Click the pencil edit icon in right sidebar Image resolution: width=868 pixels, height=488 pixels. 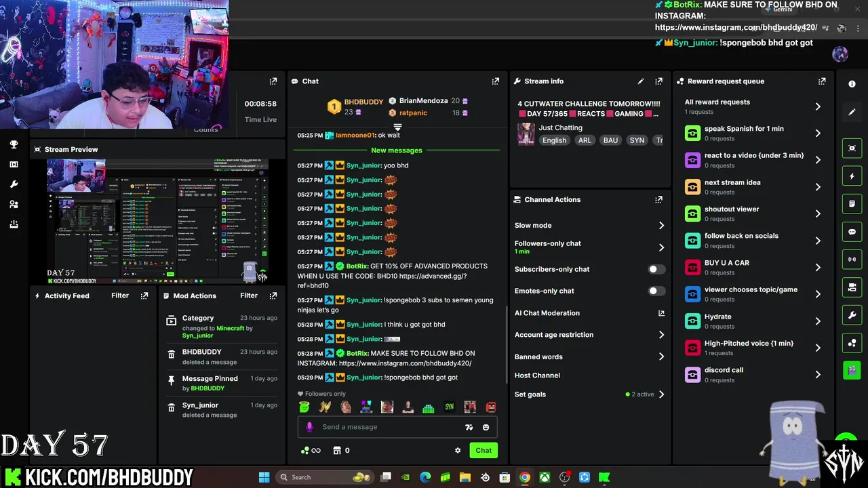(x=852, y=112)
